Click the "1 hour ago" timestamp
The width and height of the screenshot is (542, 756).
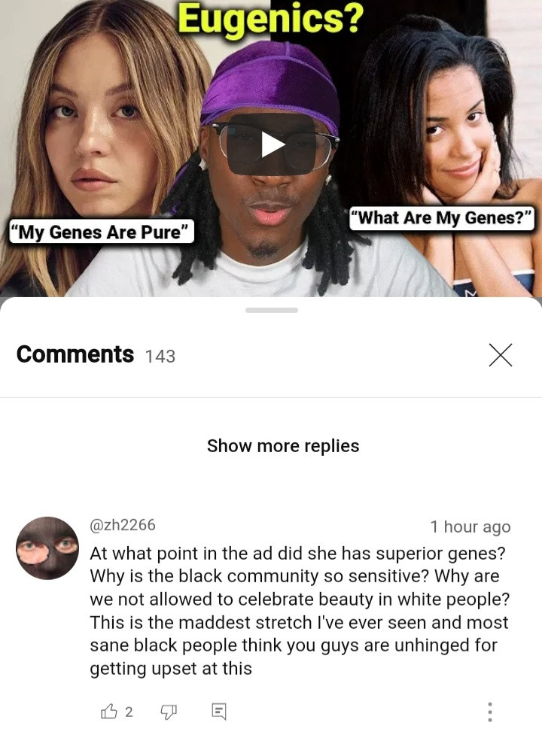470,527
